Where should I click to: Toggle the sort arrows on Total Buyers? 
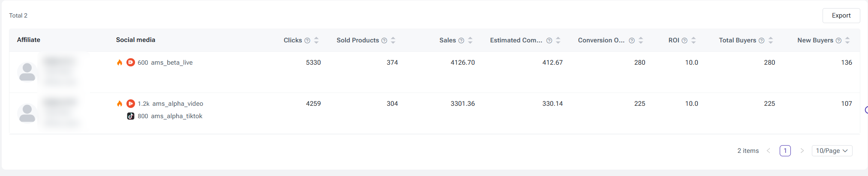[771, 40]
